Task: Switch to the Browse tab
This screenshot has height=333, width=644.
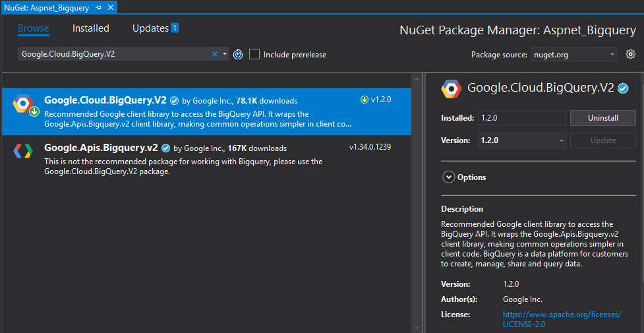Action: pyautogui.click(x=33, y=28)
